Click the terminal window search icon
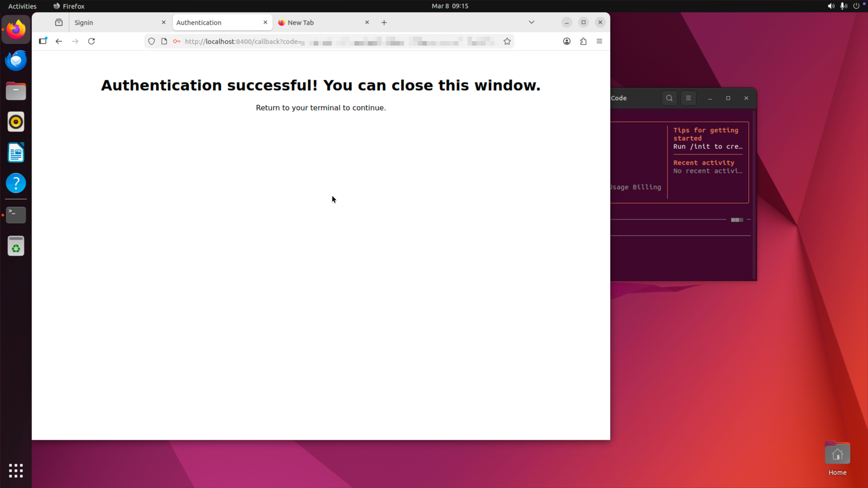The width and height of the screenshot is (868, 488). coord(669,98)
